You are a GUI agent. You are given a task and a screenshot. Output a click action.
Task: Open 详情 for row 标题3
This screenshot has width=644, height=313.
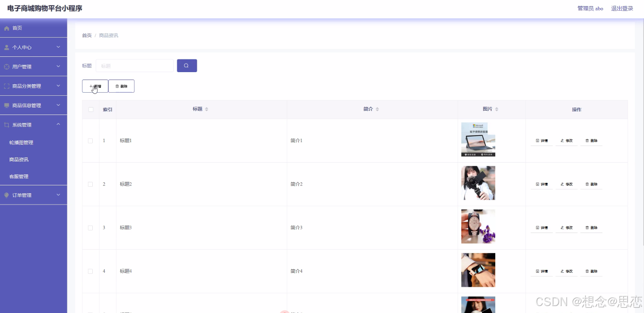coord(542,228)
